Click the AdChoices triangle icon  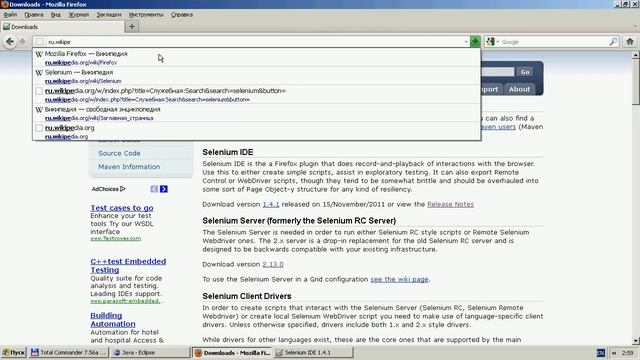click(123, 189)
